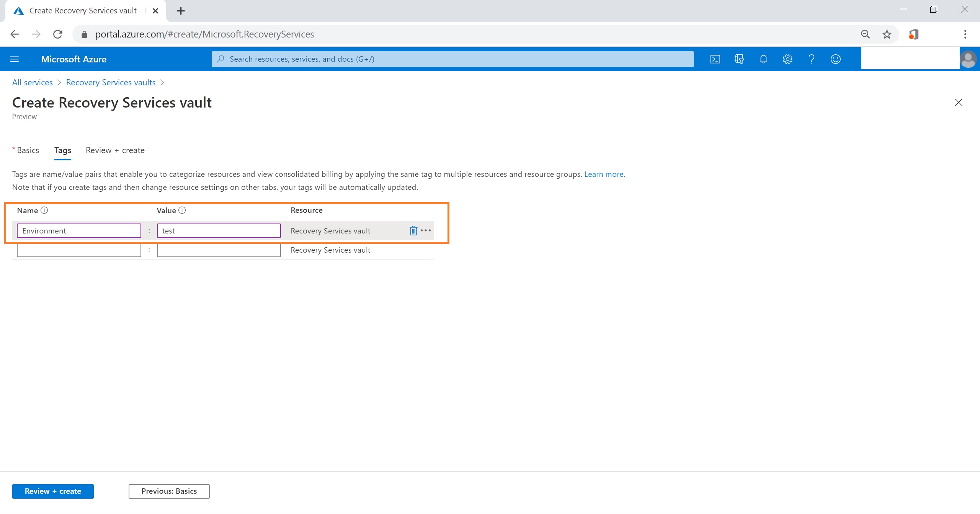Viewport: 980px width, 514px height.
Task: Switch to the Basics tab
Action: click(x=28, y=150)
